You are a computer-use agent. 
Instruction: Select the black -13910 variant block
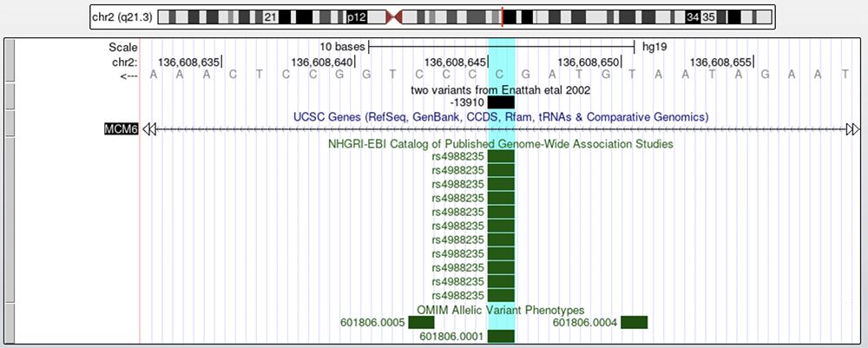pyautogui.click(x=501, y=102)
